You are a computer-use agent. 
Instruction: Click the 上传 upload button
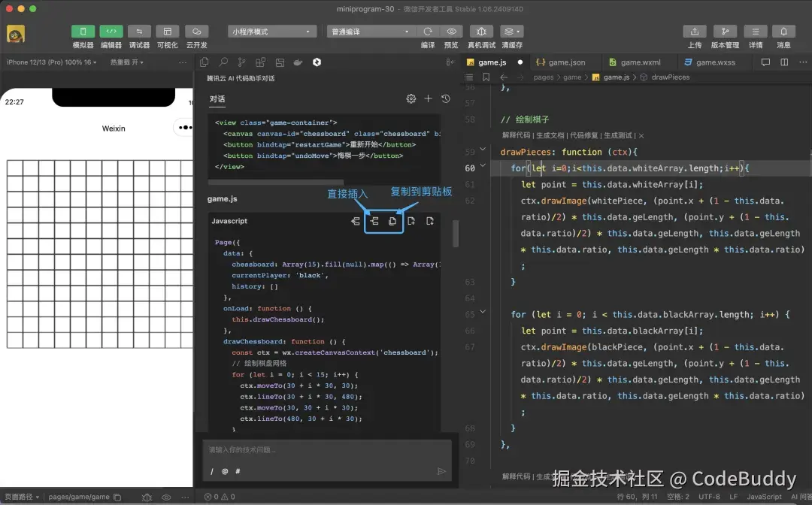click(695, 32)
